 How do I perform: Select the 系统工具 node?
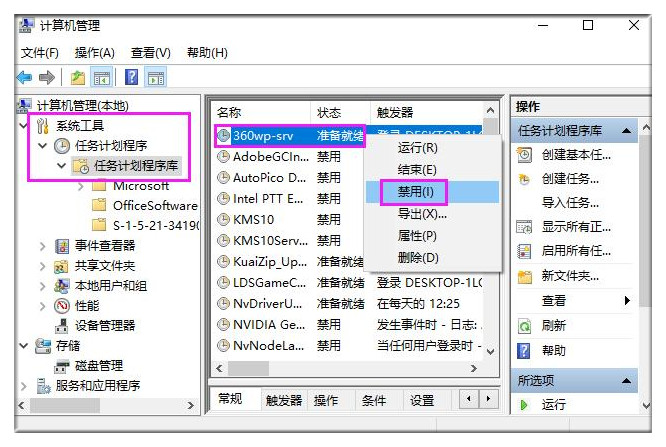tap(80, 125)
